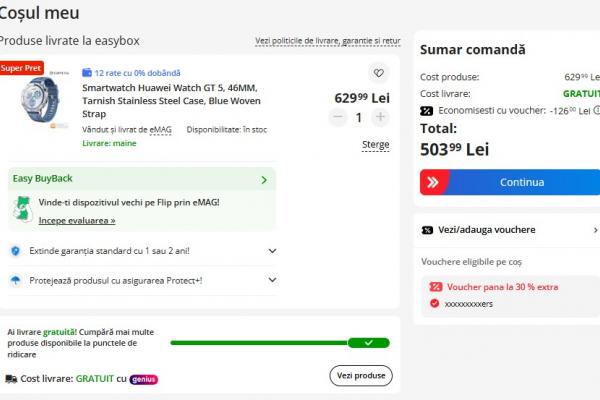The height and width of the screenshot is (400, 600).
Task: Click the Huawei Watch product thumbnail
Action: (39, 99)
